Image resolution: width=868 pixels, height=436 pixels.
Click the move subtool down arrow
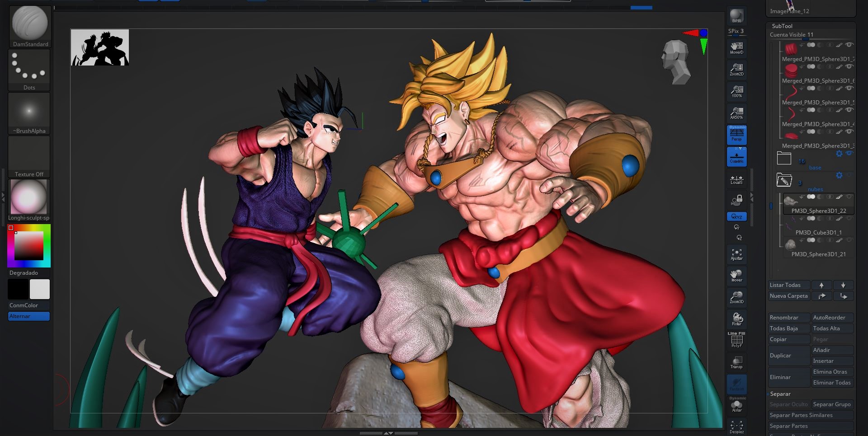click(843, 285)
